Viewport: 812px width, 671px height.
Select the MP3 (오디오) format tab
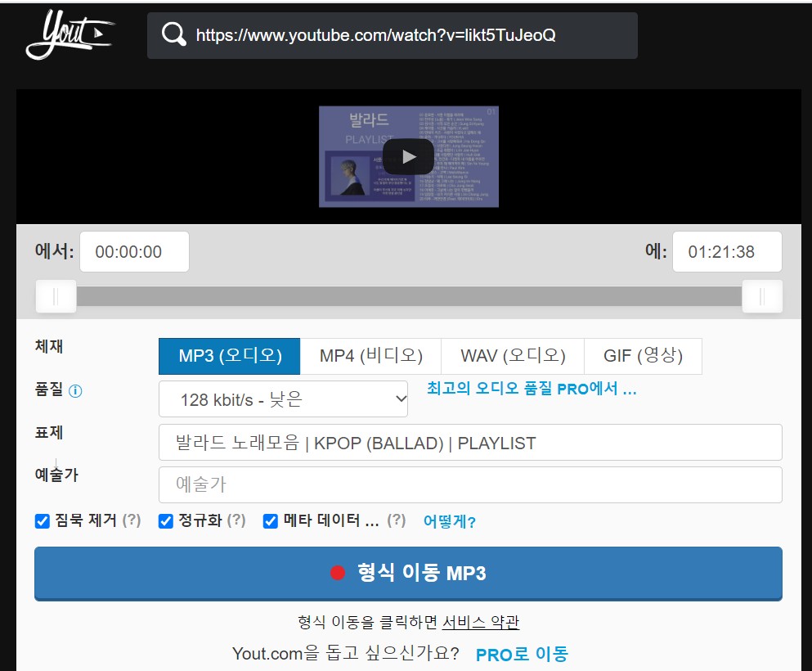click(230, 356)
